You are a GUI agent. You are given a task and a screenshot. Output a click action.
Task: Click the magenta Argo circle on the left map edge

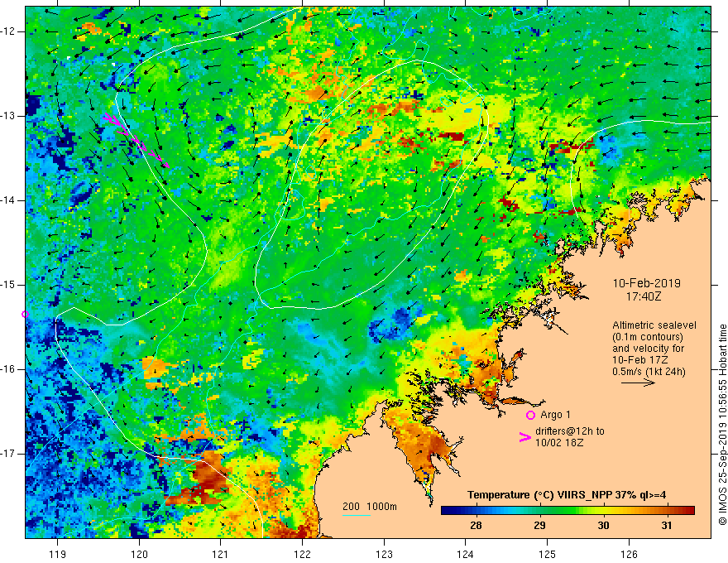click(x=25, y=315)
